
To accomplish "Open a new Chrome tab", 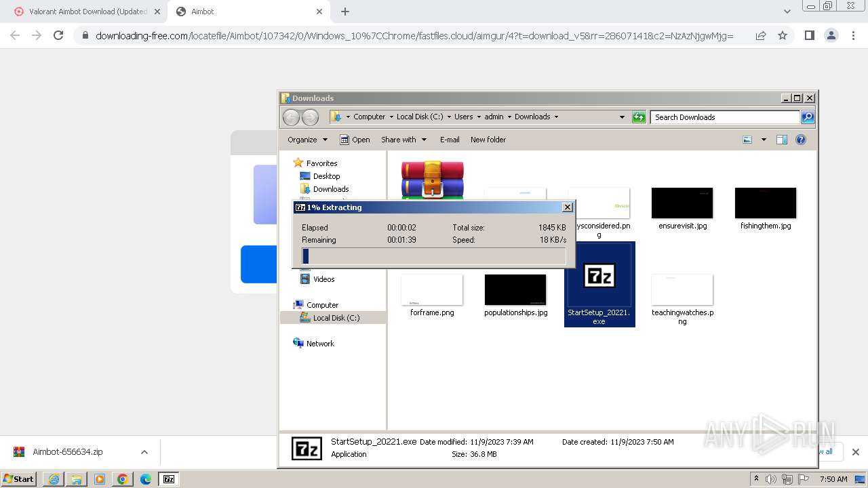I will tap(345, 12).
